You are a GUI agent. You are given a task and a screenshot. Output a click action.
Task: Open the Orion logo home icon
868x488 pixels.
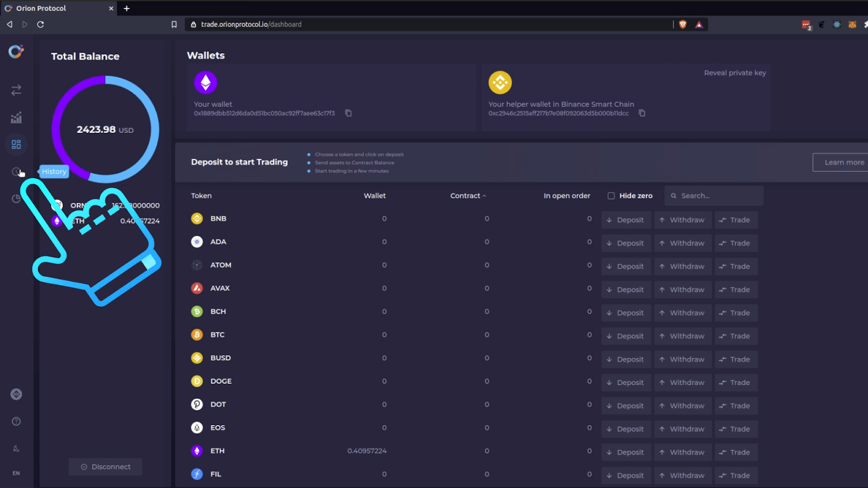click(16, 52)
